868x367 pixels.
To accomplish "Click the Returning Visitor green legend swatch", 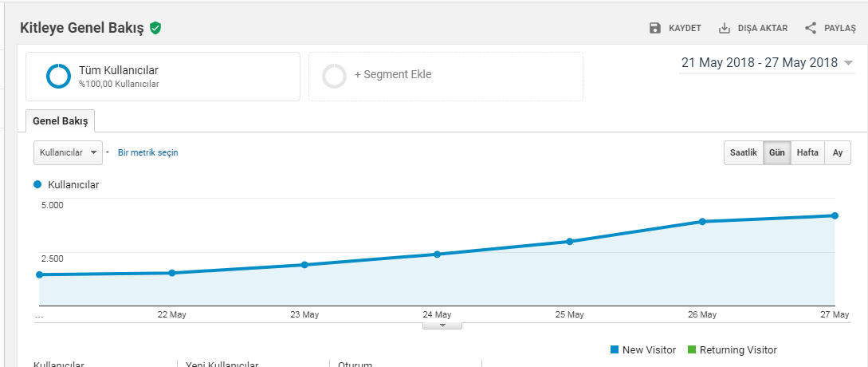I will point(691,349).
